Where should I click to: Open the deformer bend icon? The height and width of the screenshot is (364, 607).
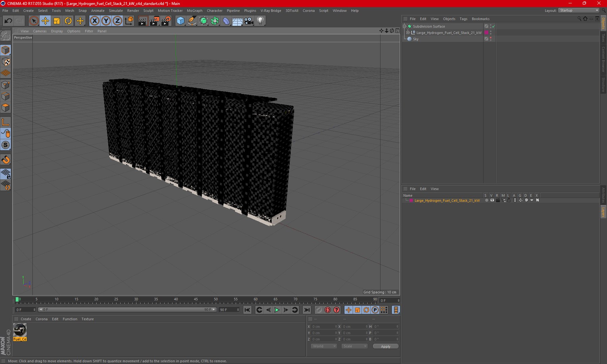coord(226,21)
